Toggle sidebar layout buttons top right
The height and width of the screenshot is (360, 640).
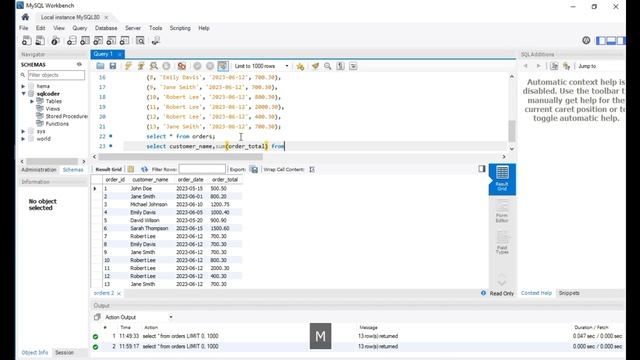tap(610, 40)
